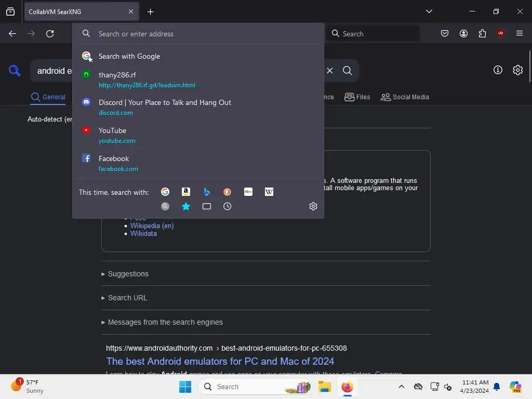Open the Firefox account icon
This screenshot has height=399, width=532.
[x=463, y=34]
